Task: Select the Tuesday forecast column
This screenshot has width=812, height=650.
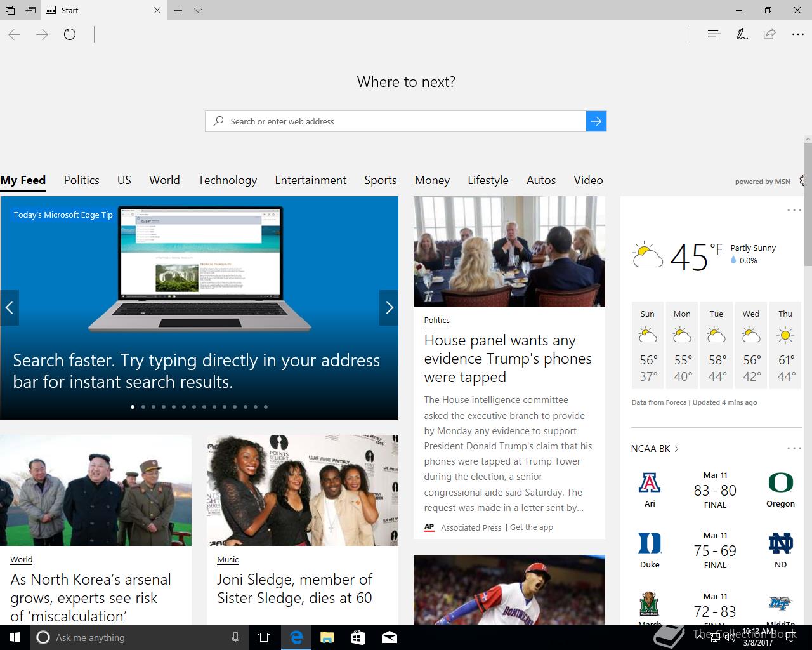Action: (716, 346)
